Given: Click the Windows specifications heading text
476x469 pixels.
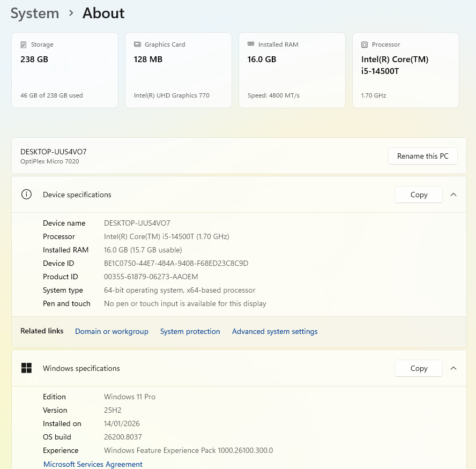Looking at the screenshot, I should 81,368.
